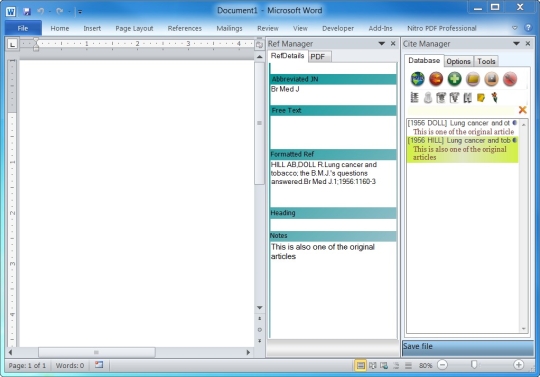This screenshot has height=377, width=540.
Task: Click the macro recording icon in status bar
Action: [x=99, y=365]
